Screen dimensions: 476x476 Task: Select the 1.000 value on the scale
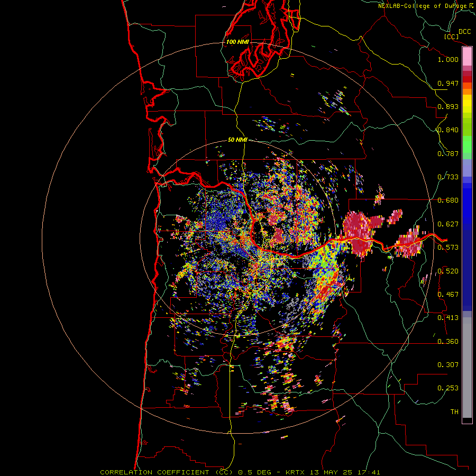[x=448, y=59]
